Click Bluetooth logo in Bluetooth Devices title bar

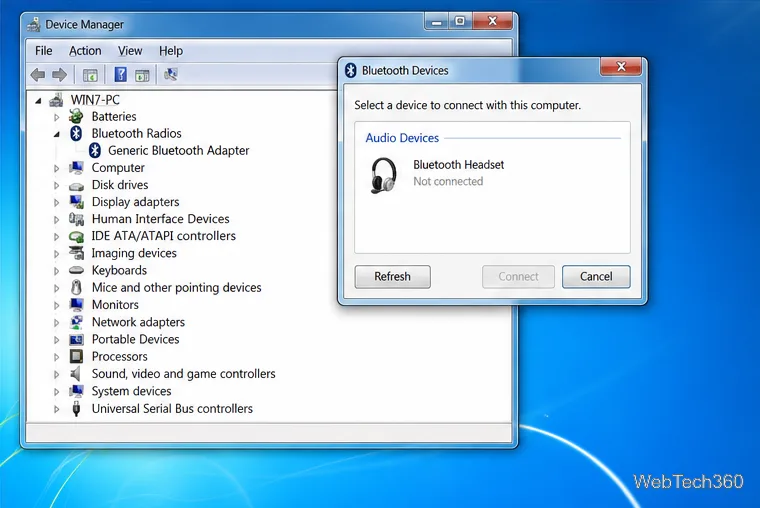[x=350, y=70]
